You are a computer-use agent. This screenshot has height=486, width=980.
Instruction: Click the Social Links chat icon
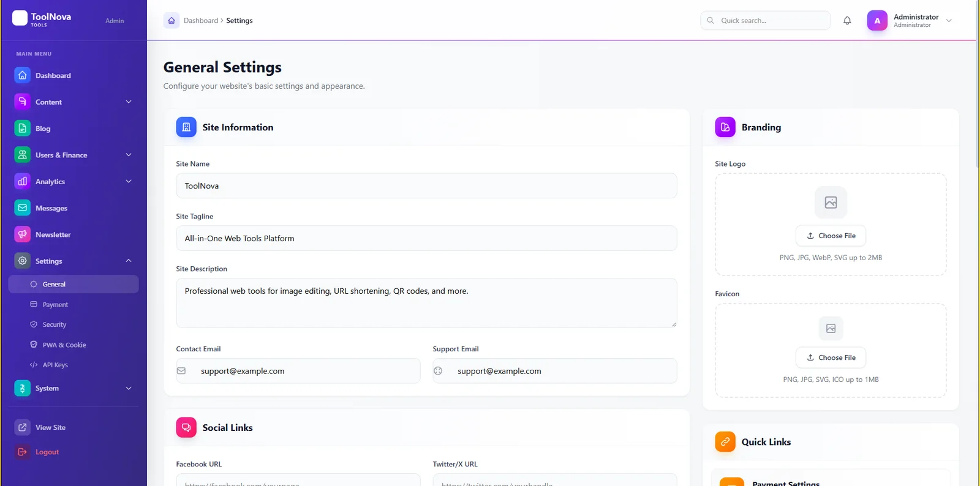point(186,427)
